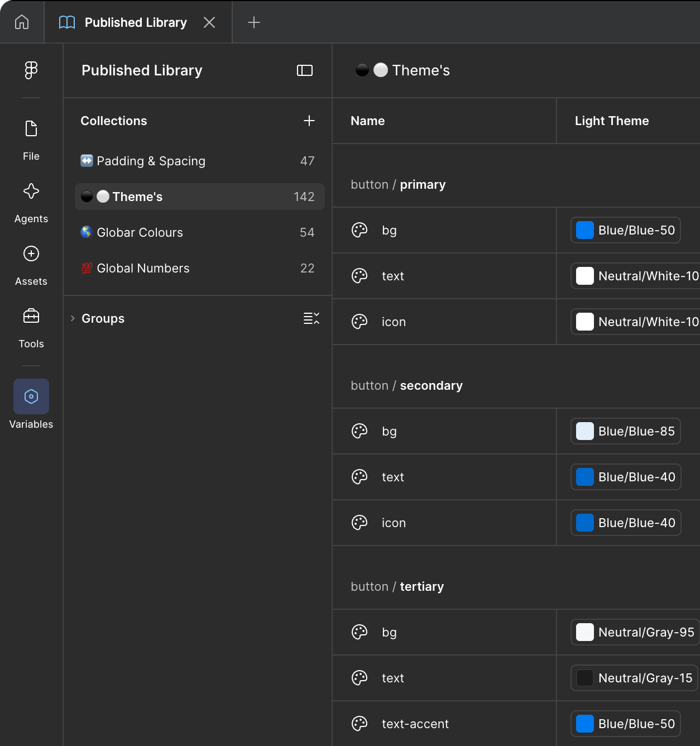The height and width of the screenshot is (746, 700).
Task: Select the Theme's collection in the list
Action: 199,197
